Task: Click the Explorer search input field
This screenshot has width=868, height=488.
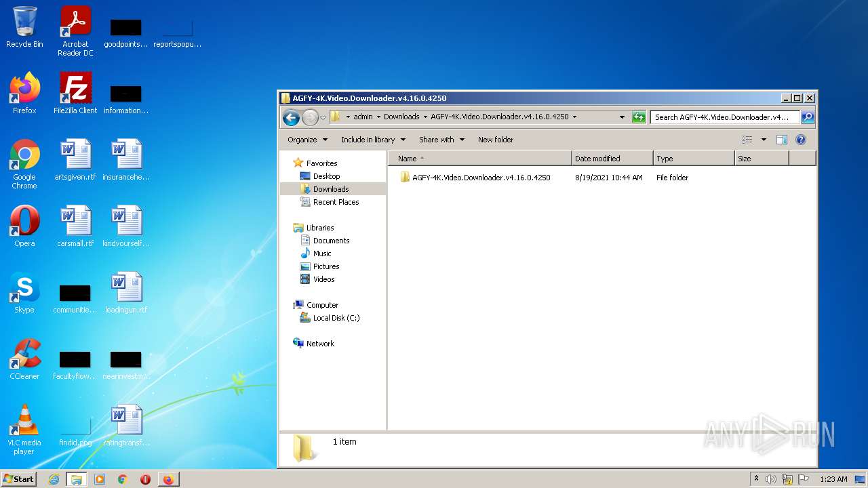Action: pyautogui.click(x=725, y=117)
